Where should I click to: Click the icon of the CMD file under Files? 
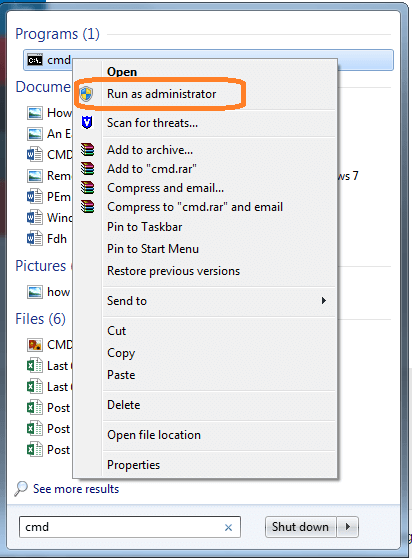(35, 345)
